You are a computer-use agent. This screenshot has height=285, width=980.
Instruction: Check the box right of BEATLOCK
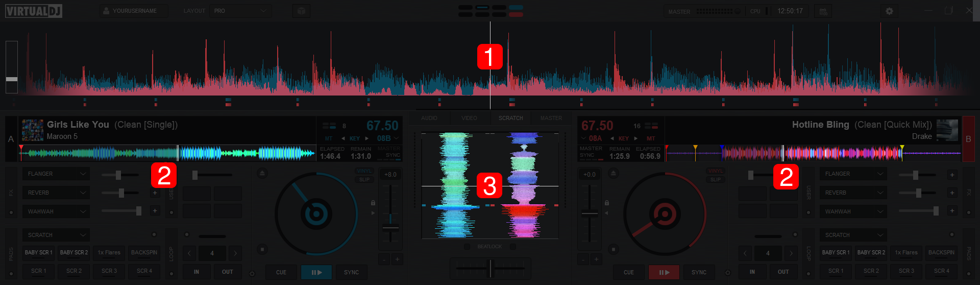coord(512,247)
